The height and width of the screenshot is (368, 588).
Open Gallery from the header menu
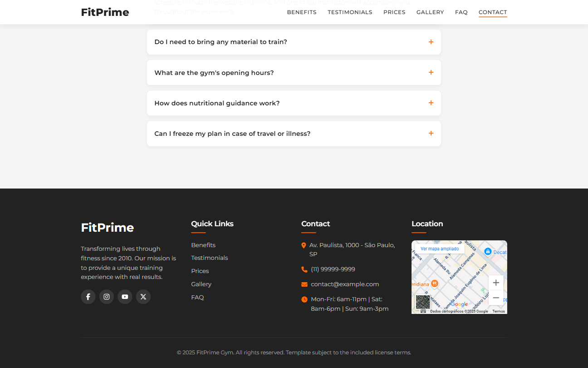[430, 12]
